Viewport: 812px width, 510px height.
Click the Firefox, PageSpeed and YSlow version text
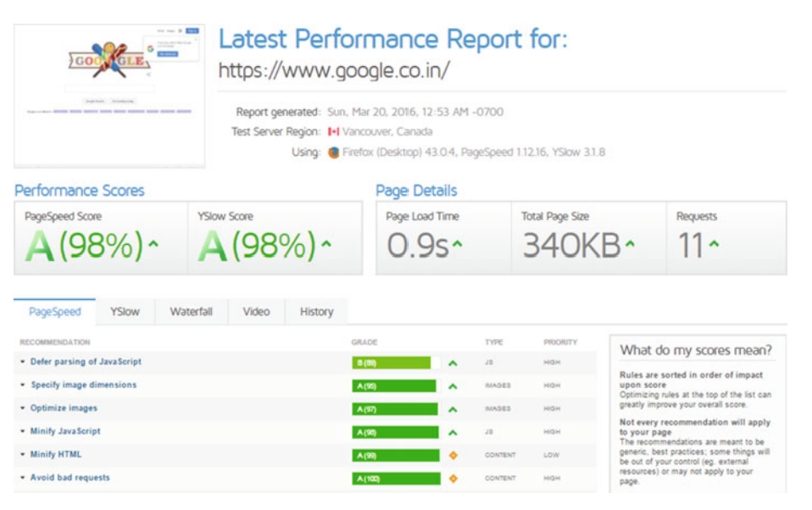(x=474, y=152)
